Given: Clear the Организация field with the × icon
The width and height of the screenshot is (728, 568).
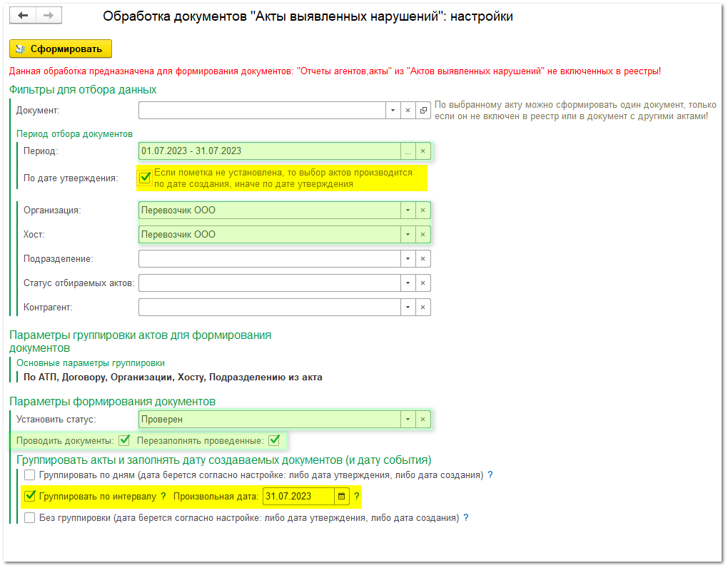Looking at the screenshot, I should click(423, 210).
